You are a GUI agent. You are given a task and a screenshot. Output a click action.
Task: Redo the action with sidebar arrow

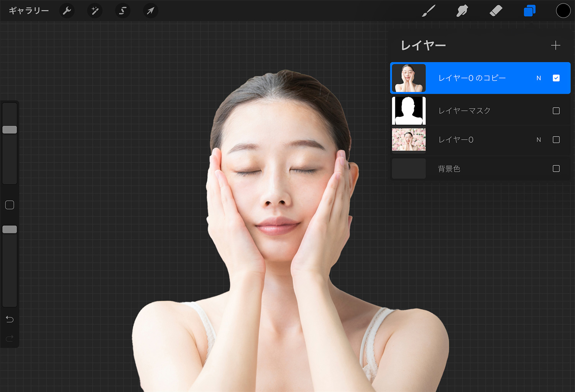tap(10, 338)
